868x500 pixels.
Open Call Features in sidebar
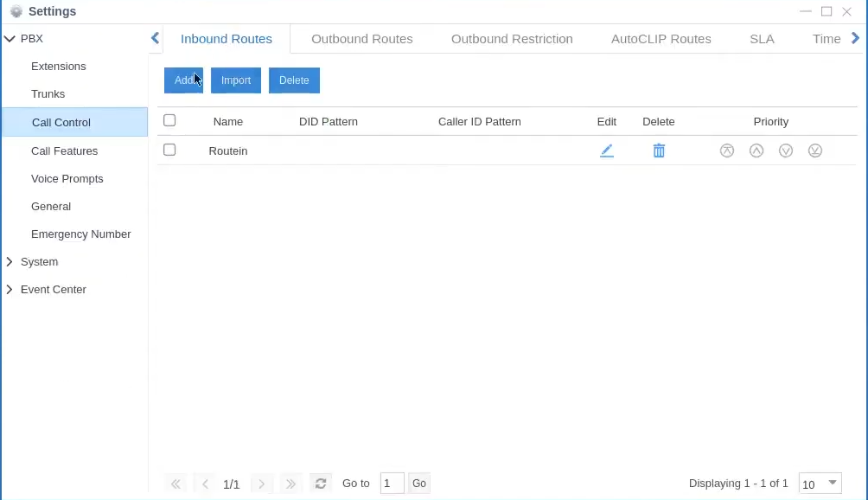(64, 151)
